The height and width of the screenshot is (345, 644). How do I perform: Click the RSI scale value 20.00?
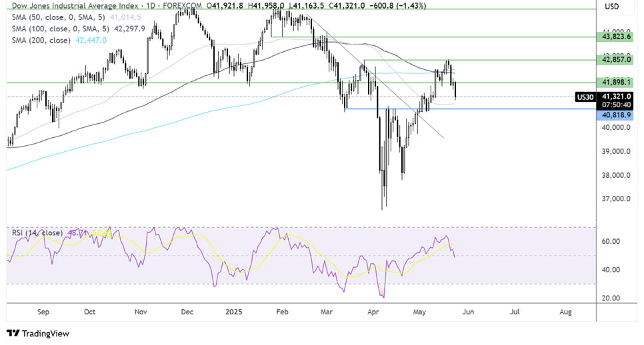click(x=611, y=298)
